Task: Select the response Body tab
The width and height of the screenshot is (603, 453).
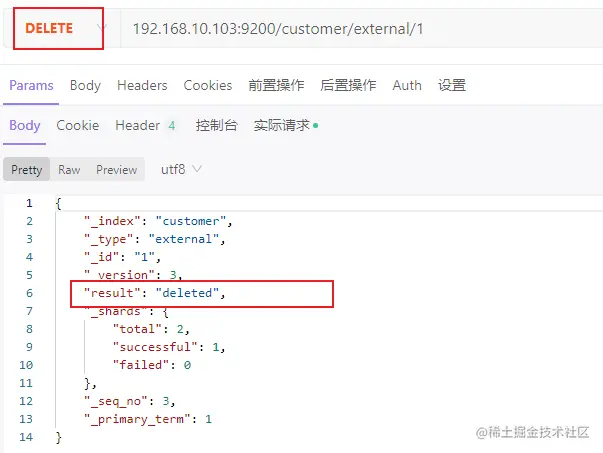Action: (25, 125)
